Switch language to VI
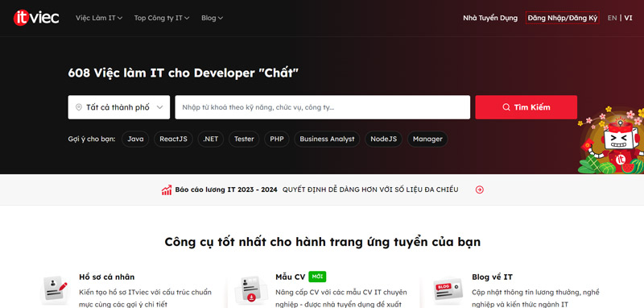Screen dimensions: 644x308 (629, 18)
